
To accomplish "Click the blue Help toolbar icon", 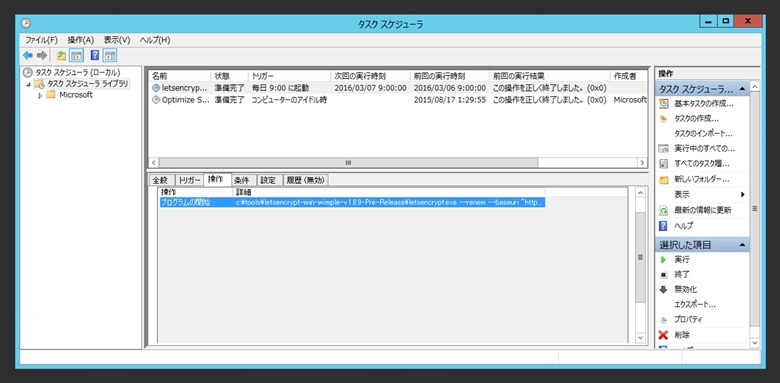I will click(95, 55).
